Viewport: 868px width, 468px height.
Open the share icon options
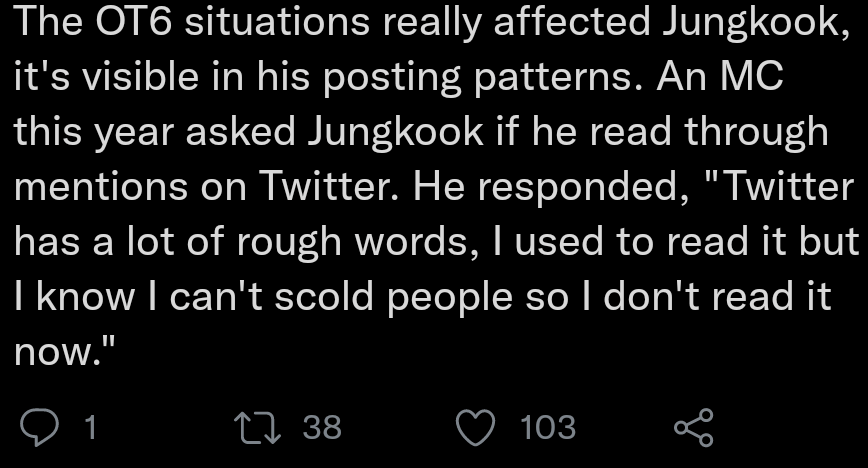tap(694, 428)
